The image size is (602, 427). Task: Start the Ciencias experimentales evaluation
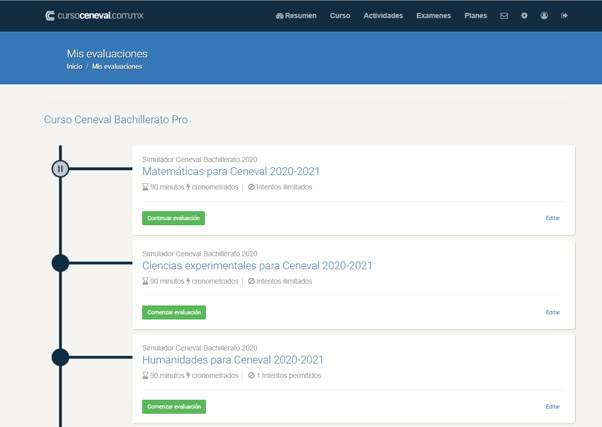coord(174,312)
